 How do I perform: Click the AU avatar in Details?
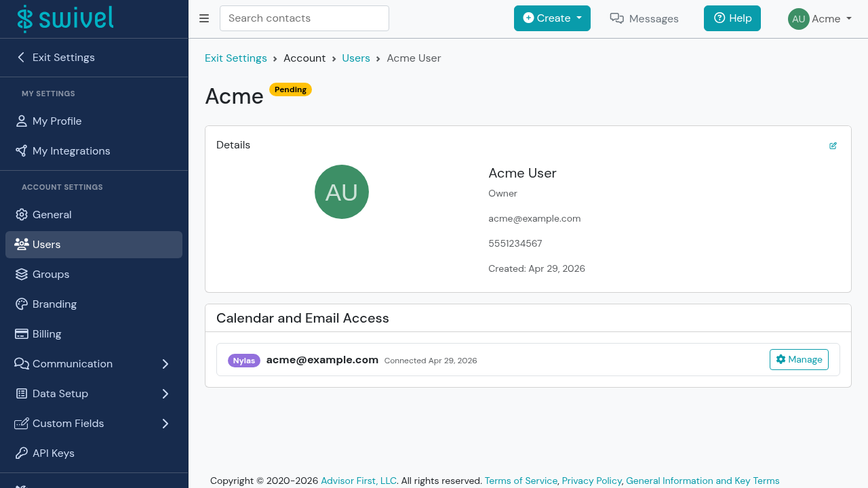(x=342, y=192)
